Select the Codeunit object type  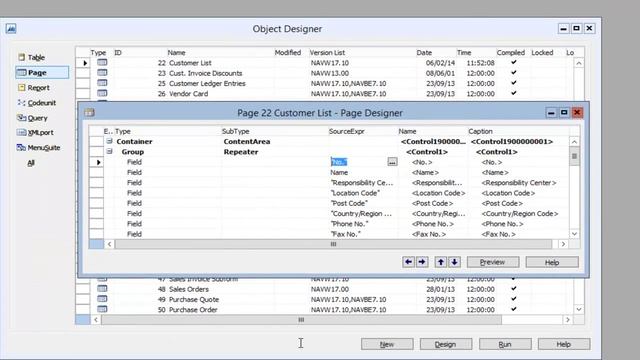pyautogui.click(x=37, y=103)
